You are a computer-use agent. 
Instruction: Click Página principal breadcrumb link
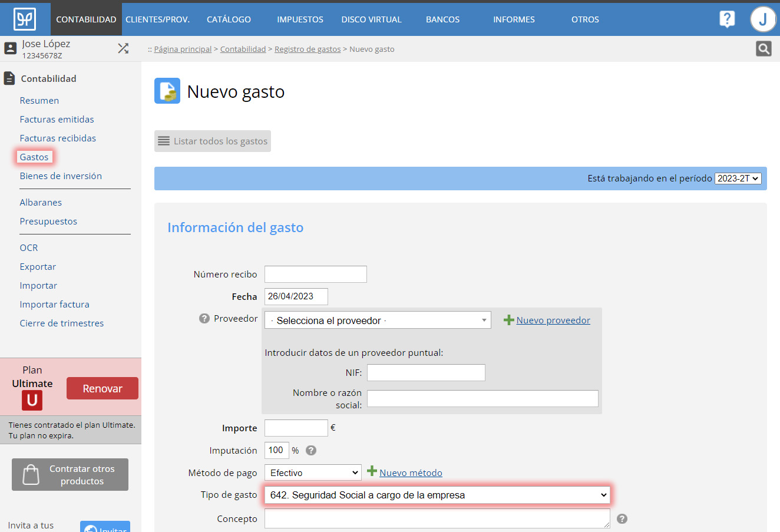pos(183,49)
